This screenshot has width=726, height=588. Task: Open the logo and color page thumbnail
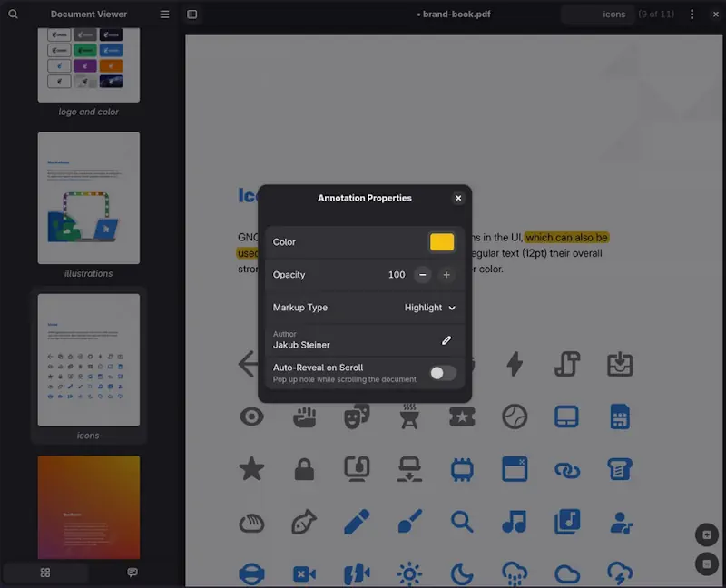point(88,64)
